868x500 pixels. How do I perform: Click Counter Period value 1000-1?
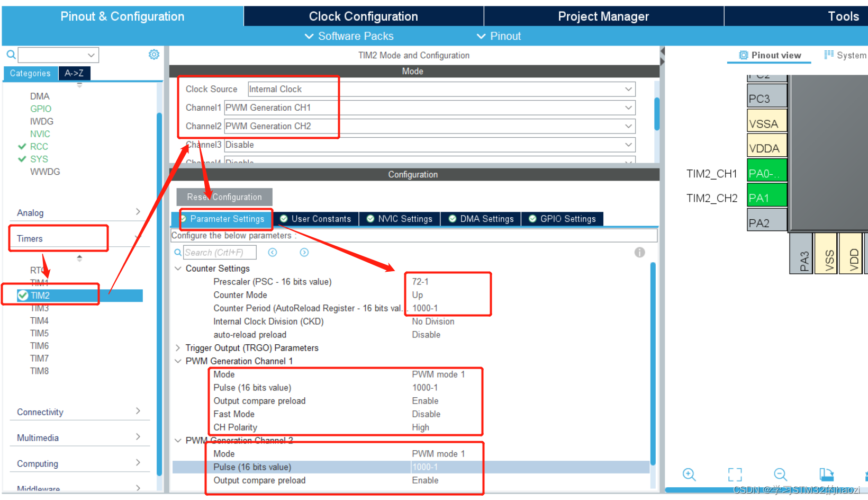(425, 308)
